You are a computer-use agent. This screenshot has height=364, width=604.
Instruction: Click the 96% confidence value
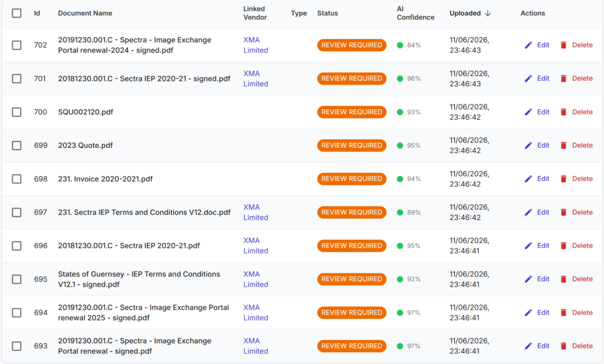(413, 78)
